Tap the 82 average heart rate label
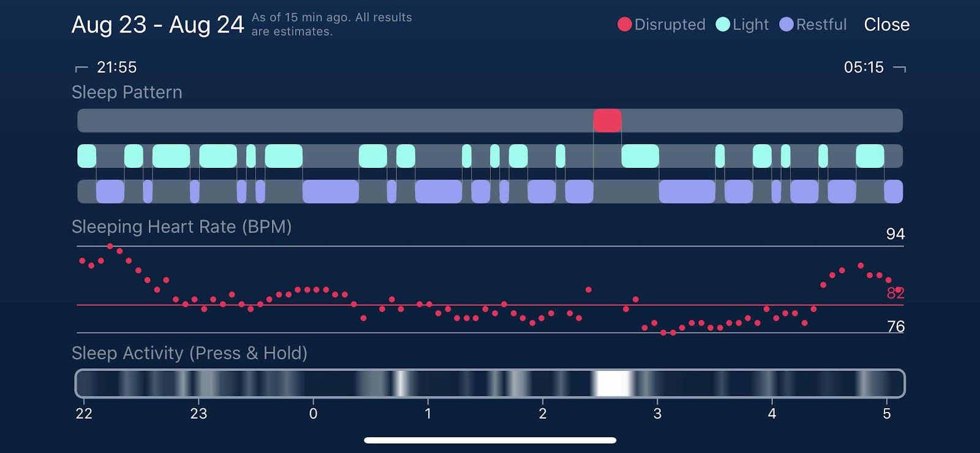The height and width of the screenshot is (453, 980). pos(895,293)
